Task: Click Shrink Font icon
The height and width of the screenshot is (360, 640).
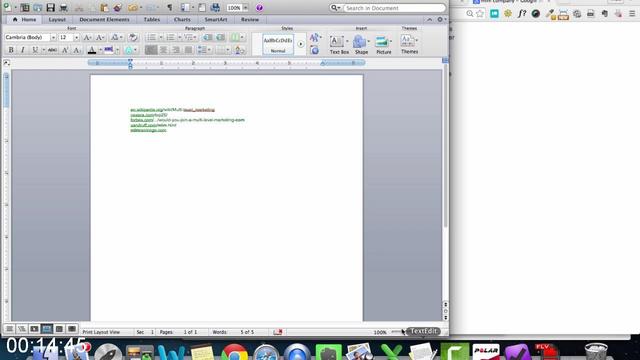Action: tap(100, 38)
